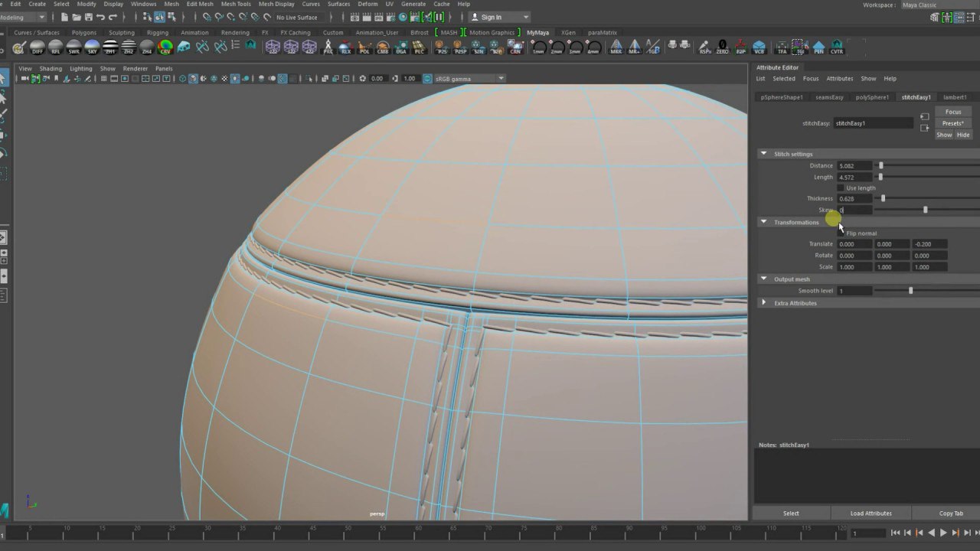Click the save scene floppy icon

(89, 17)
